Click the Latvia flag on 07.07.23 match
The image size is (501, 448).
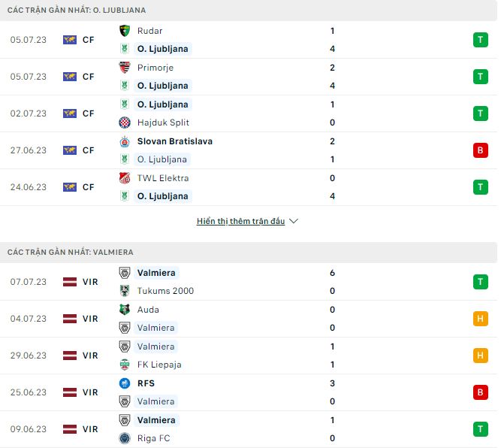click(x=70, y=282)
